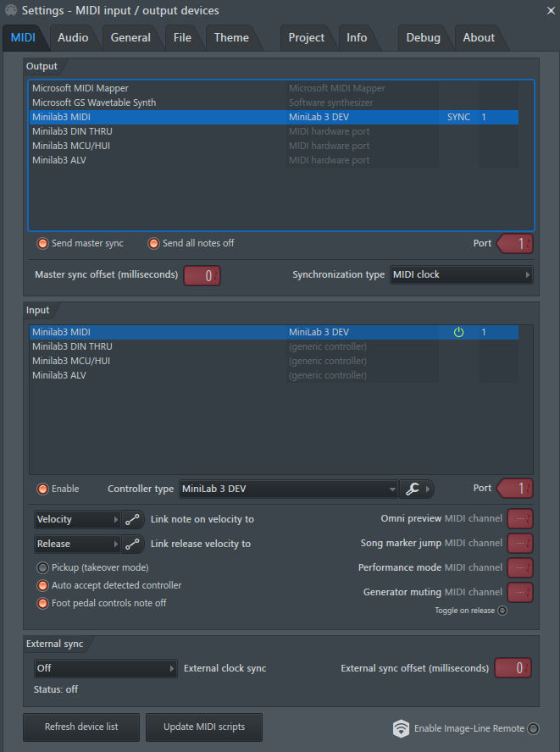Screen dimensions: 560x752
Task: Click the link icon next to Velocity
Action: pos(132,519)
